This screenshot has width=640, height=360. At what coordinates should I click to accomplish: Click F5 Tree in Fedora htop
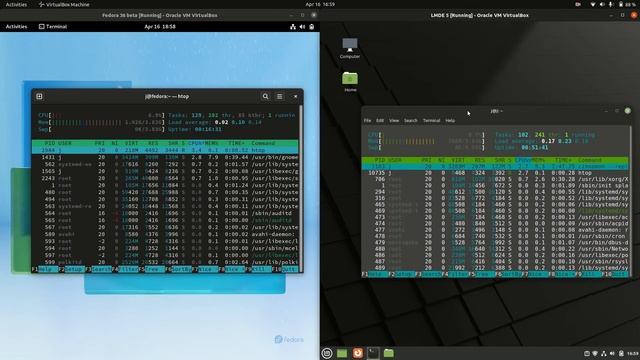coord(153,269)
